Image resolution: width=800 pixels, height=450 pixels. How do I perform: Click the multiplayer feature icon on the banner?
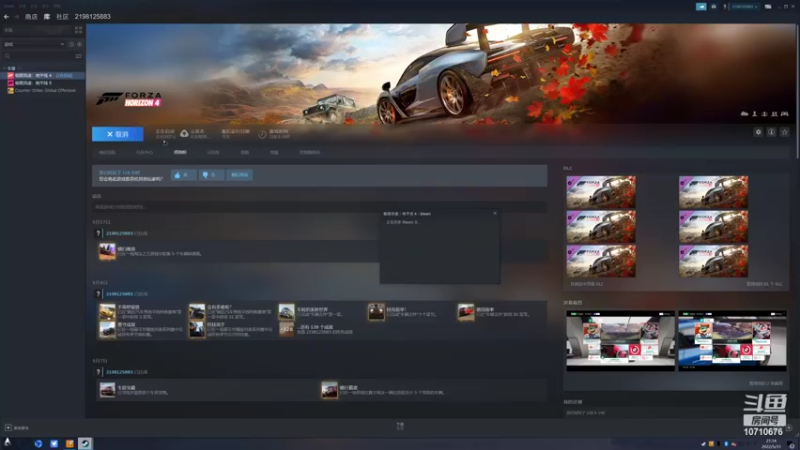click(774, 114)
